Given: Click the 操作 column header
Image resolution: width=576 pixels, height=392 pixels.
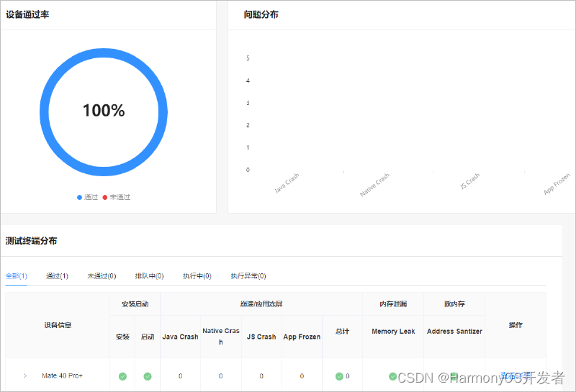Looking at the screenshot, I should (516, 325).
